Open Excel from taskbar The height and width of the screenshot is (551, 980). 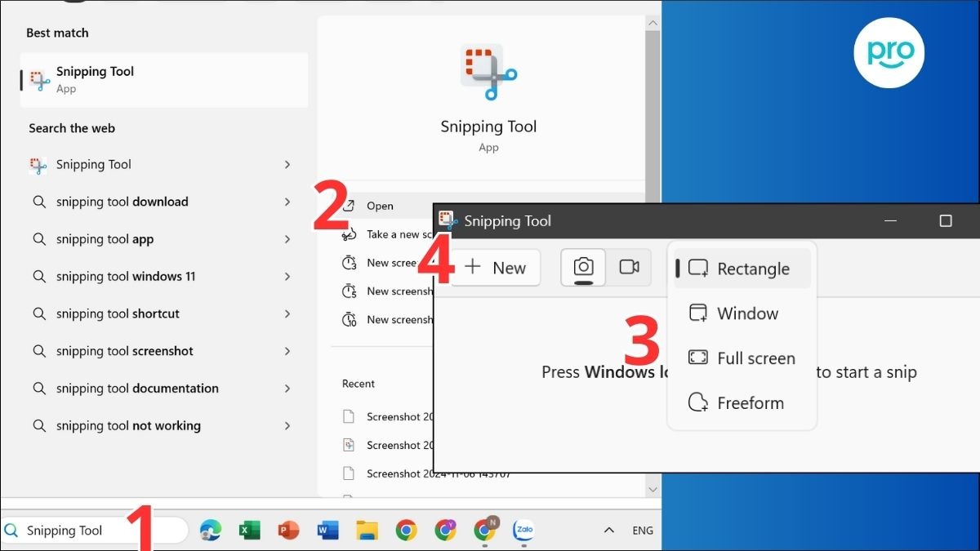point(249,531)
